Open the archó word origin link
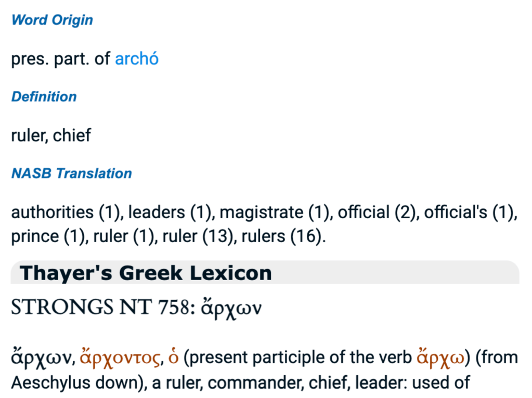Screen dimensions: 532x398 [x=136, y=59]
